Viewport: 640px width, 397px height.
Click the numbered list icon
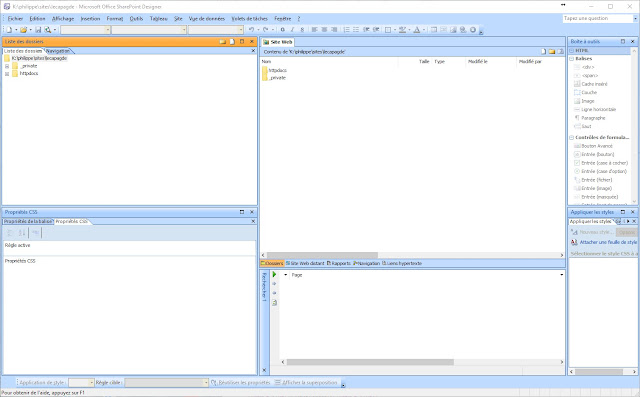click(347, 29)
